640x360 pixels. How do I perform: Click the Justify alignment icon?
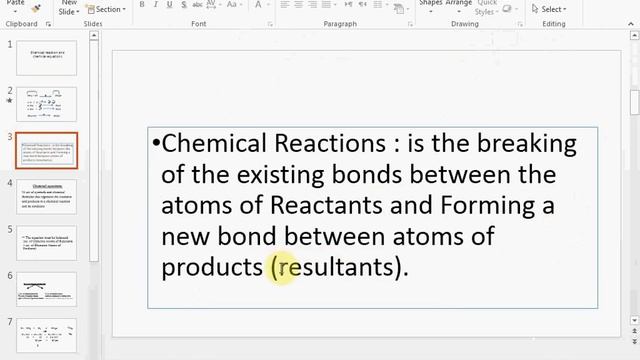pyautogui.click(x=327, y=5)
